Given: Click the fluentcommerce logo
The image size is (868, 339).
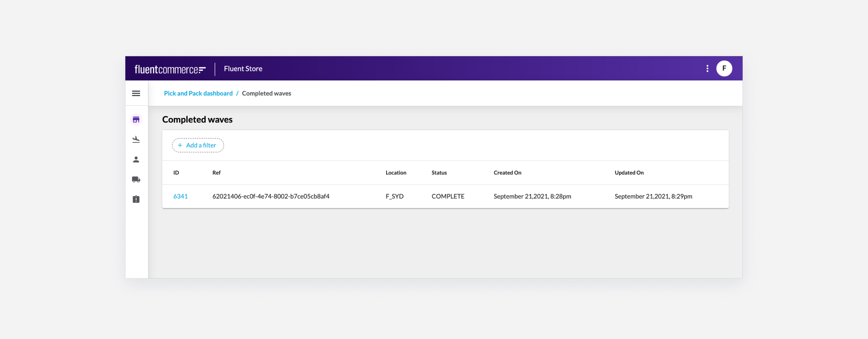Looking at the screenshot, I should click(x=170, y=69).
